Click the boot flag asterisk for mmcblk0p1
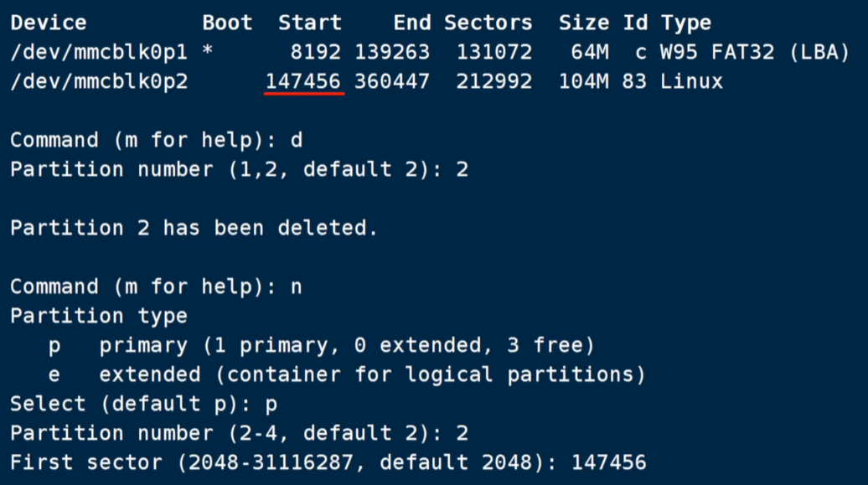Viewport: 868px width, 485px height. click(208, 52)
